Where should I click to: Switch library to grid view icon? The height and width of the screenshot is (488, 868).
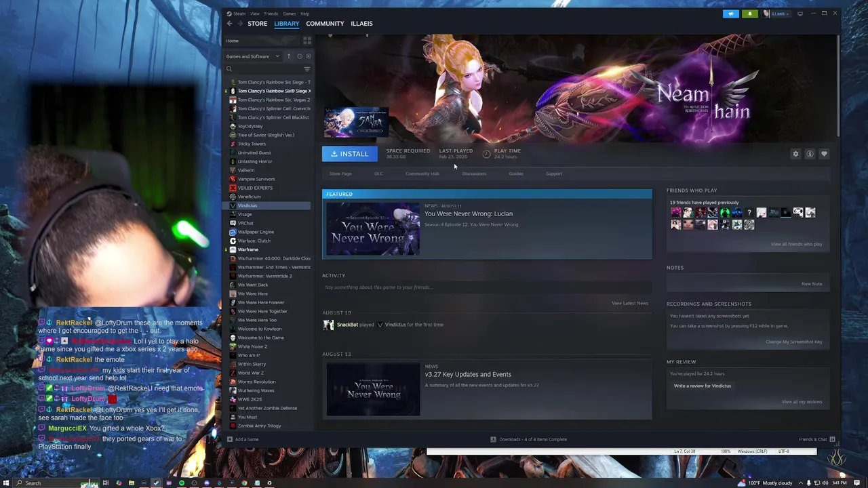point(307,41)
